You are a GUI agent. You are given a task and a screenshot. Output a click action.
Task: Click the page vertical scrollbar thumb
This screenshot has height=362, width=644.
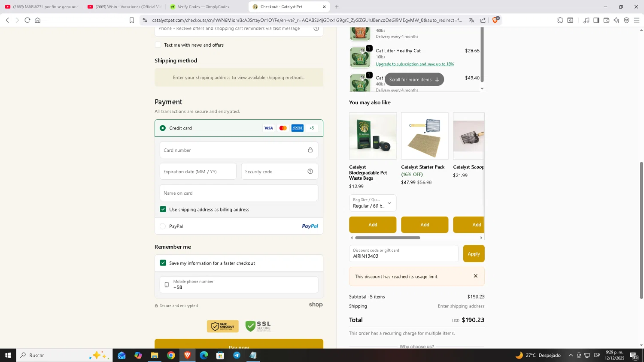[641, 230]
